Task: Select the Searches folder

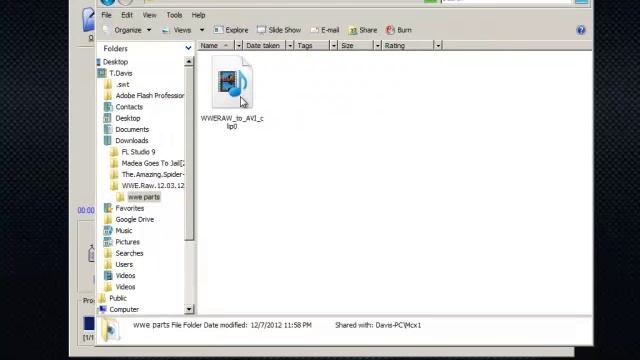Action: pyautogui.click(x=129, y=253)
